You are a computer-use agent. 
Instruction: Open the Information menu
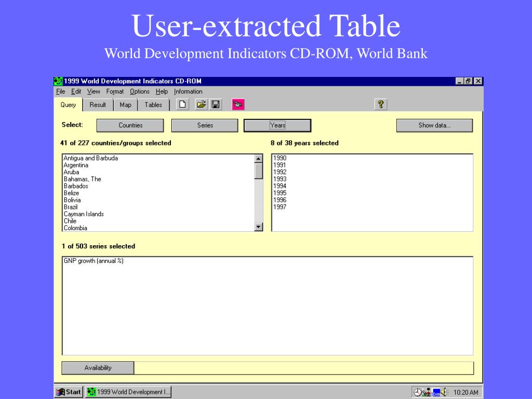(188, 91)
